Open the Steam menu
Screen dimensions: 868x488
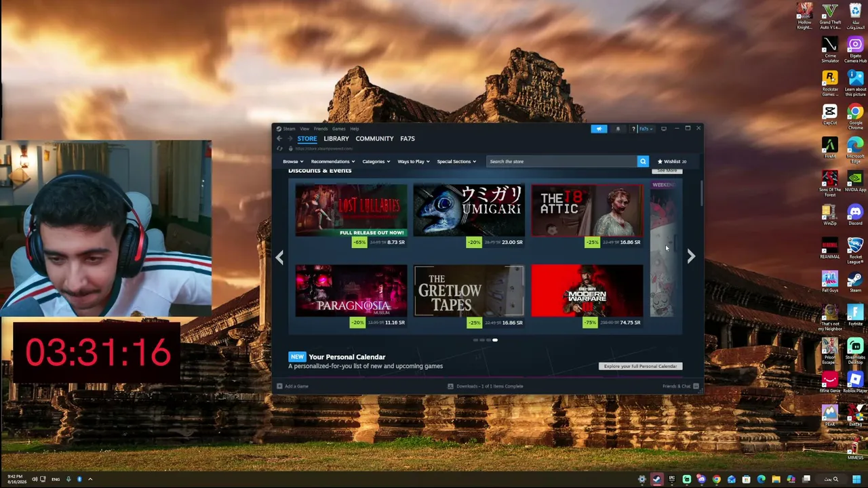coord(290,129)
